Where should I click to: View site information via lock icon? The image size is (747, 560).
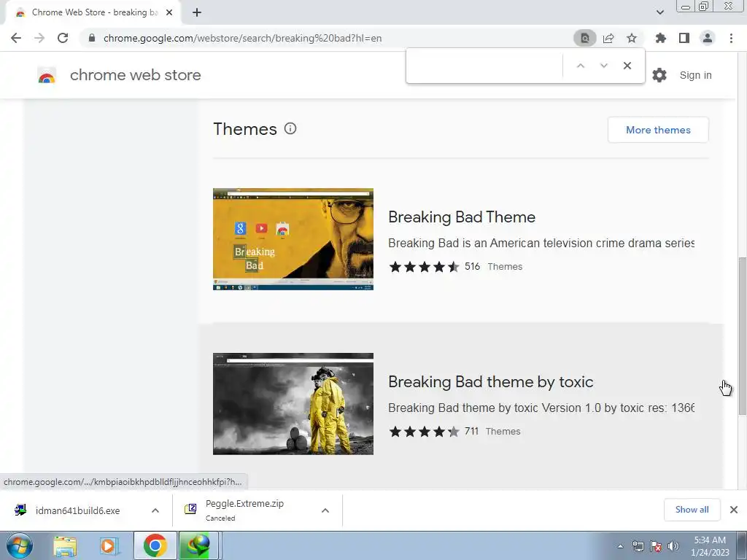point(92,38)
